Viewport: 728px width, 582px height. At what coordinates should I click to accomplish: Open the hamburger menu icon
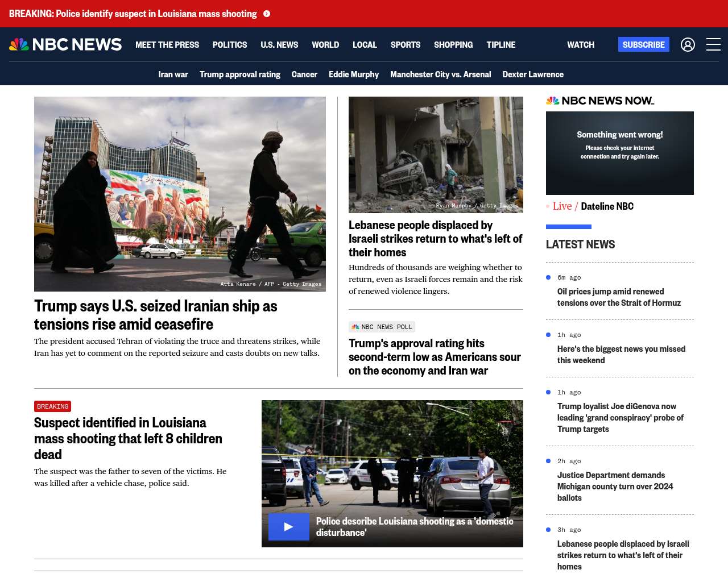point(713,44)
